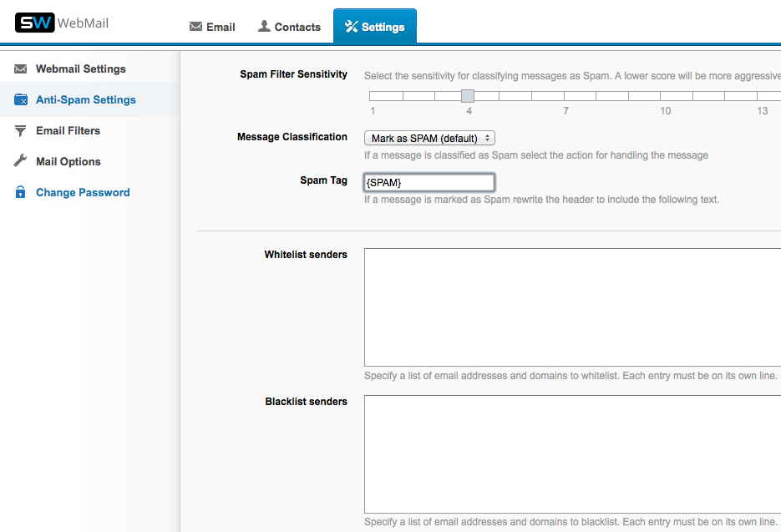Open the Webmail Settings page
The height and width of the screenshot is (532, 781).
[x=80, y=69]
